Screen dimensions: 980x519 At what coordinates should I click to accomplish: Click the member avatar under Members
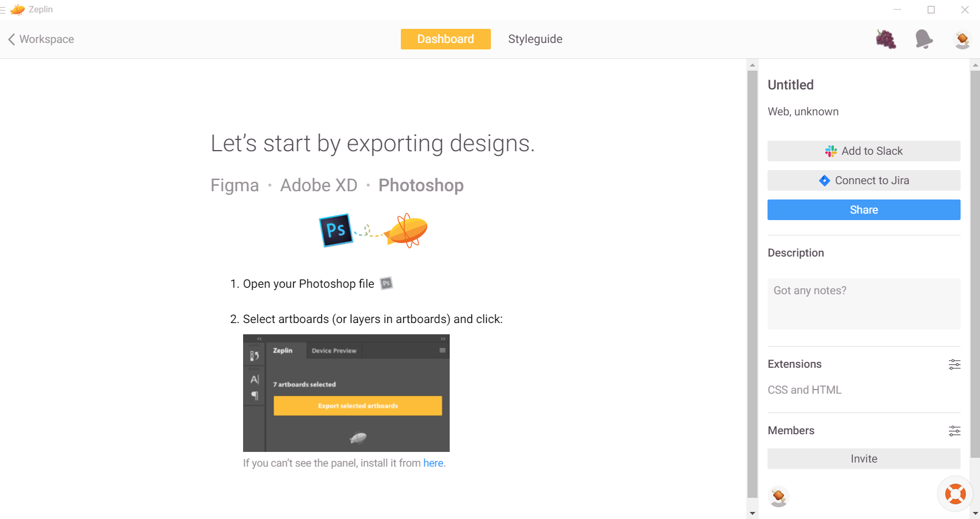click(779, 497)
